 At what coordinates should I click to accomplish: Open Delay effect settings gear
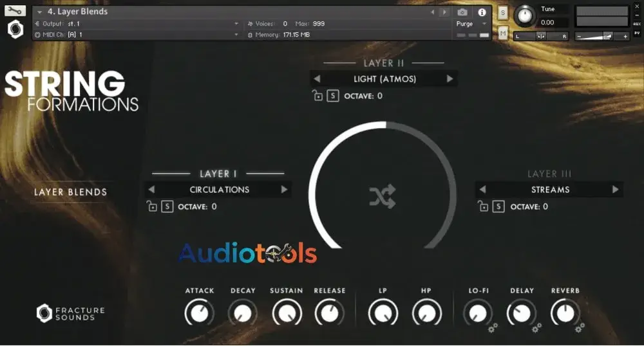(536, 328)
